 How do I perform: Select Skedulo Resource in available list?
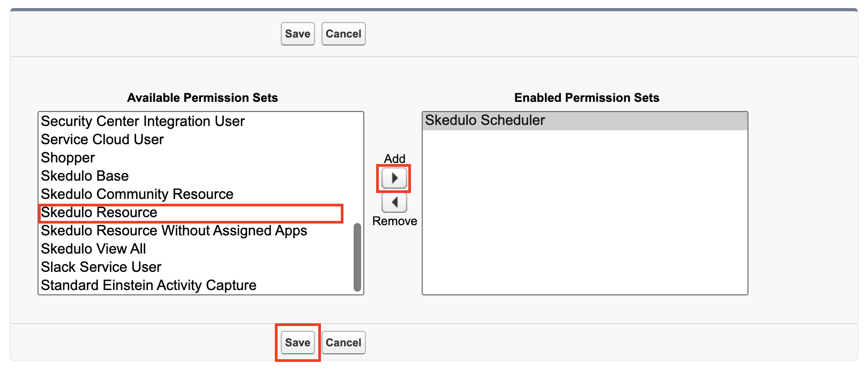click(99, 213)
